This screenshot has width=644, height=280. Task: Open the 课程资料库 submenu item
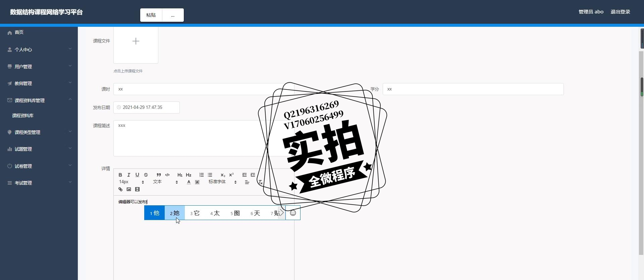[39, 116]
